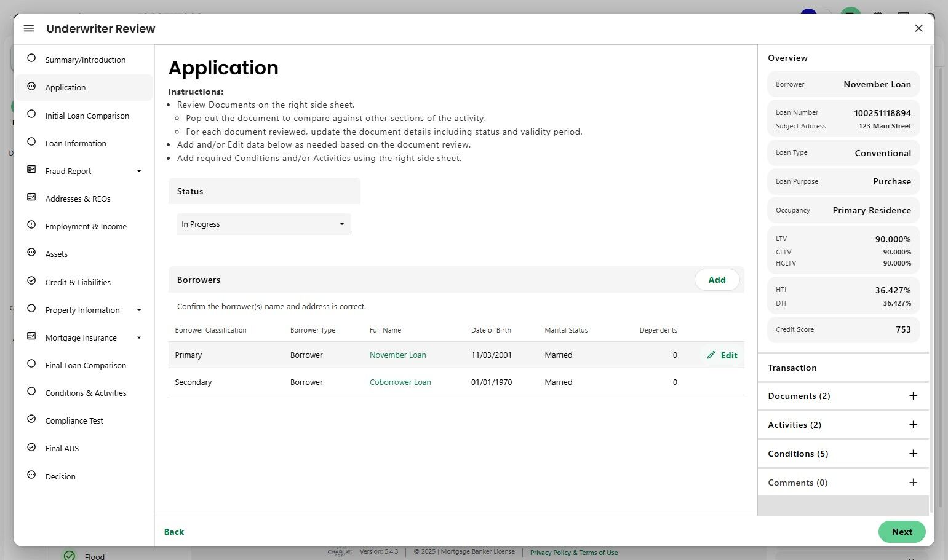Viewport: 948px width, 560px height.
Task: Open the Loan Information section
Action: (x=76, y=144)
